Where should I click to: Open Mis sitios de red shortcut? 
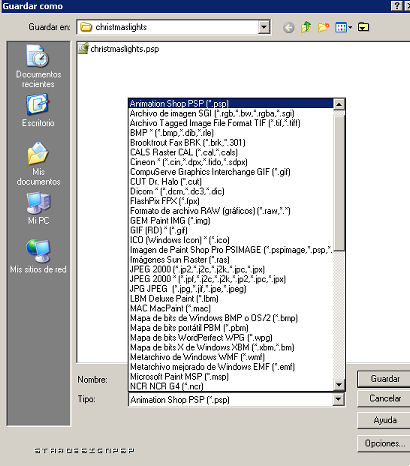pyautogui.click(x=38, y=256)
